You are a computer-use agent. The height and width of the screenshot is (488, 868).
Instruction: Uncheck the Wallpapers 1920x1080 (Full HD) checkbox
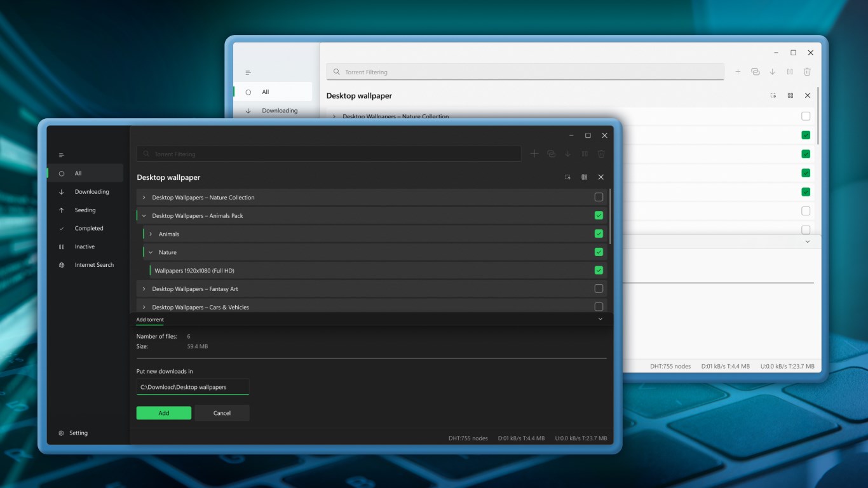(599, 271)
